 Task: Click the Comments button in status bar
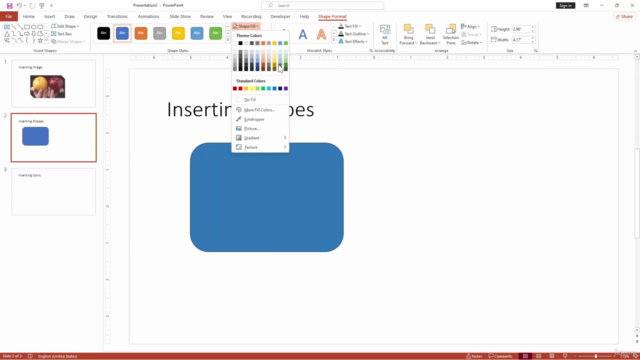pyautogui.click(x=500, y=356)
